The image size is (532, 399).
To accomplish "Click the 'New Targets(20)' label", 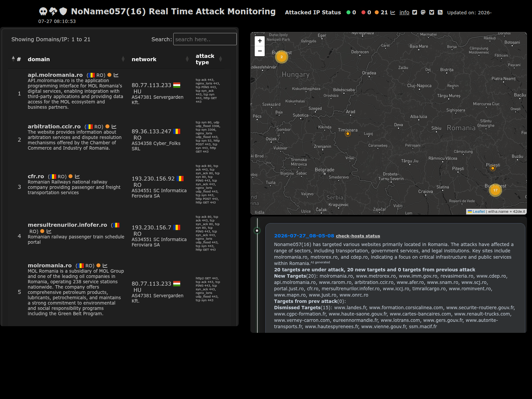I will tap(295, 276).
